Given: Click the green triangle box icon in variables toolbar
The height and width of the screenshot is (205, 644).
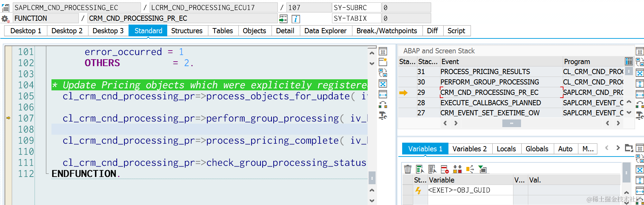Looking at the screenshot, I should tap(482, 169).
